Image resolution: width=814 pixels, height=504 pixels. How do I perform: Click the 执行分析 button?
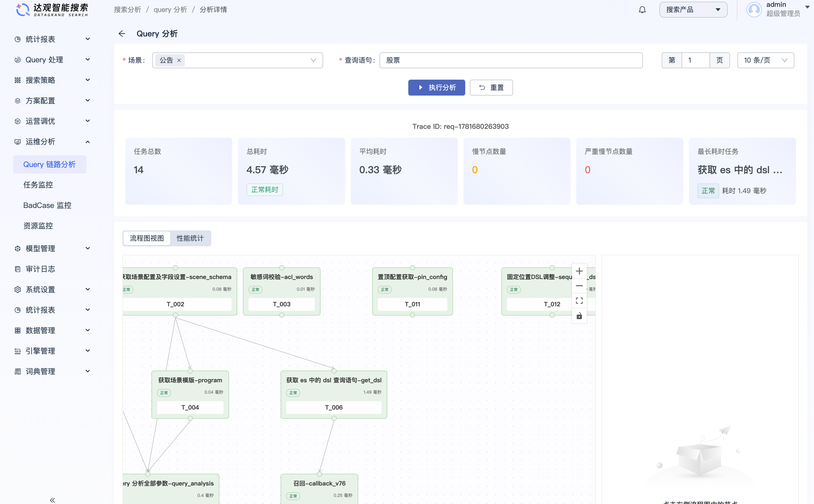click(x=436, y=88)
